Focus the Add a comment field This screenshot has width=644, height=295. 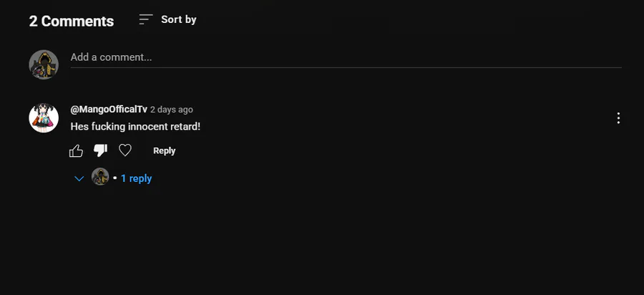pyautogui.click(x=346, y=57)
